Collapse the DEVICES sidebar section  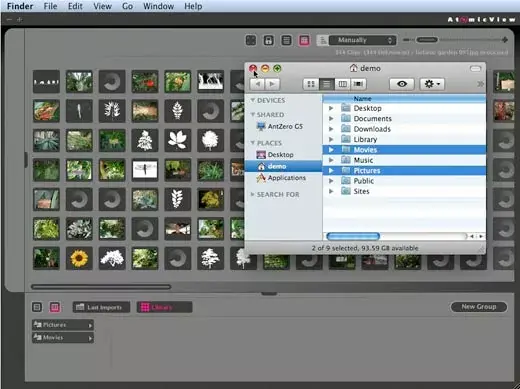coord(253,100)
